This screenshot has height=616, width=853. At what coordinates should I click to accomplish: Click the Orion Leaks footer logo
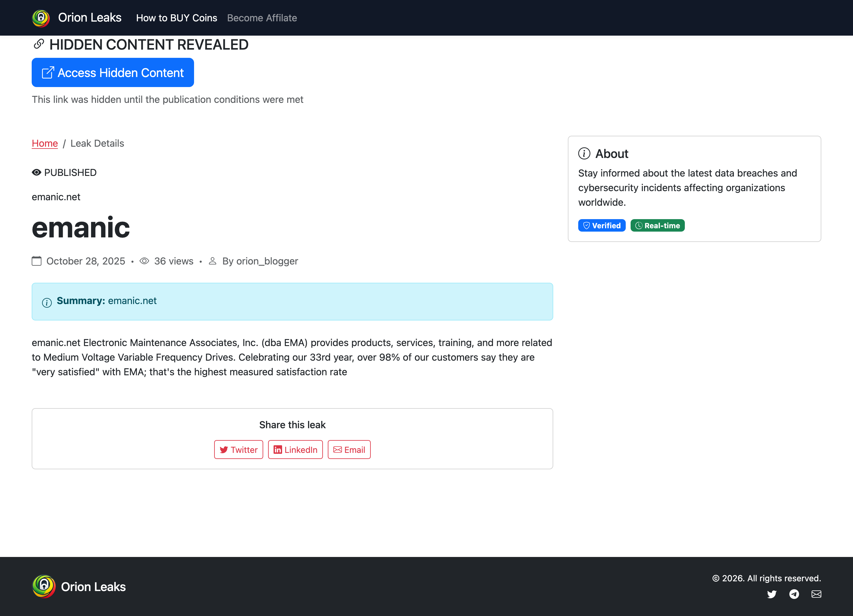44,587
